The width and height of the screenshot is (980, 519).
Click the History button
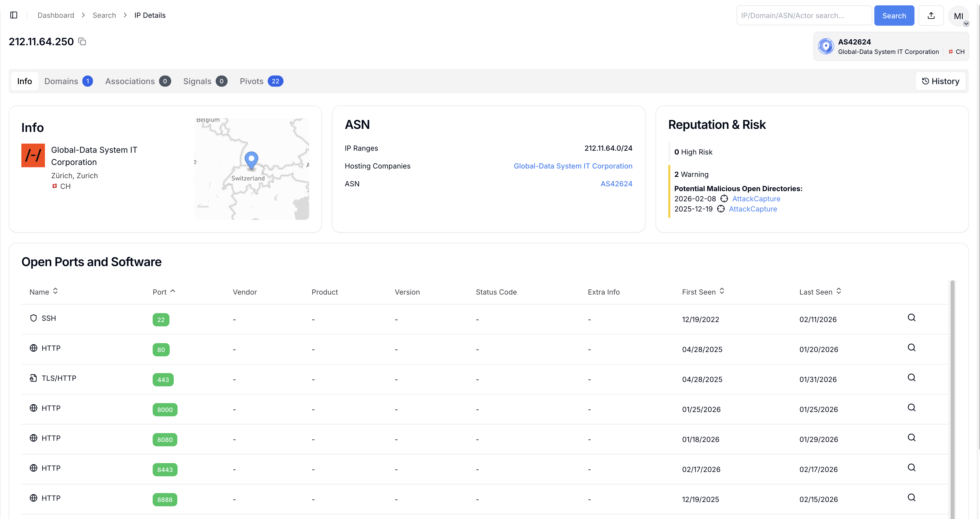pyautogui.click(x=940, y=81)
